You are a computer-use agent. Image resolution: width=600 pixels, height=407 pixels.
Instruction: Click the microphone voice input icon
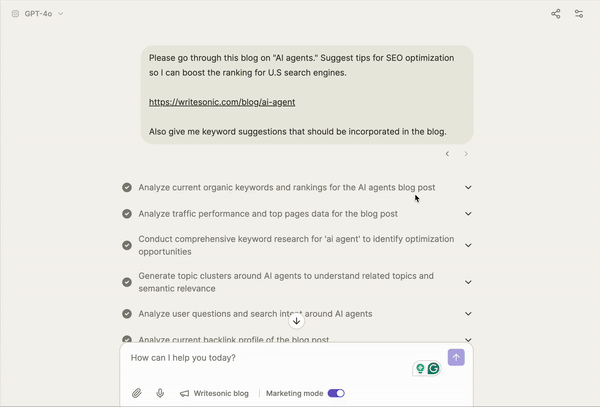pyautogui.click(x=160, y=393)
